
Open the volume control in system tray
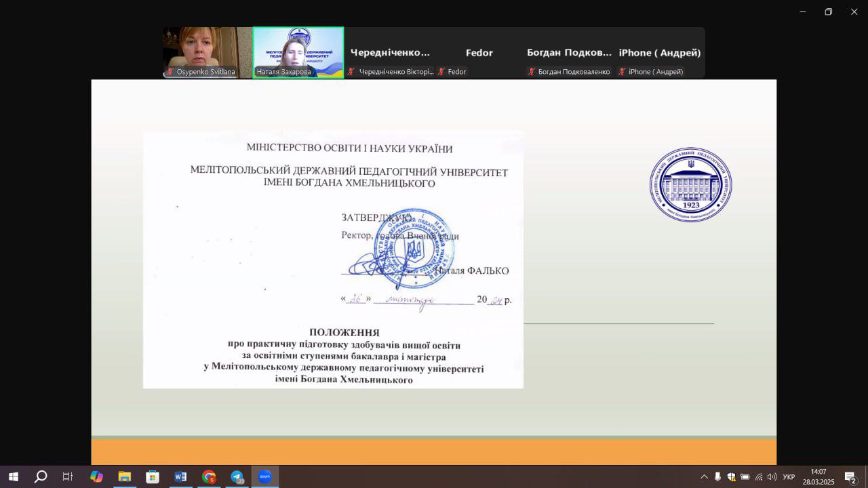click(772, 476)
